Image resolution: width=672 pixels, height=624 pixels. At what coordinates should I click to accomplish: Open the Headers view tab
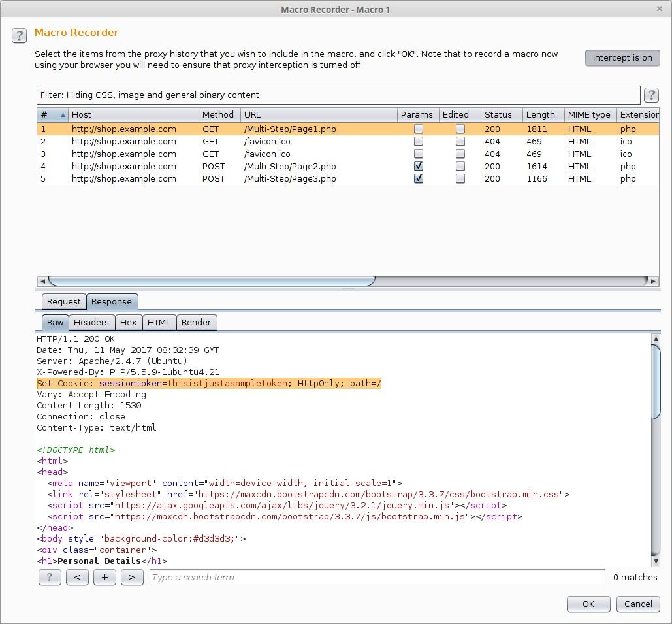click(91, 323)
